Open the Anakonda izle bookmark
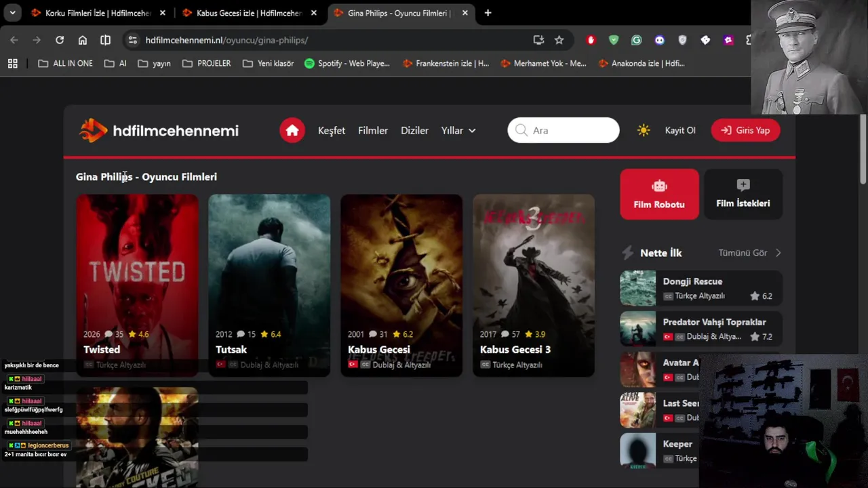Viewport: 868px width, 488px height. [642, 63]
